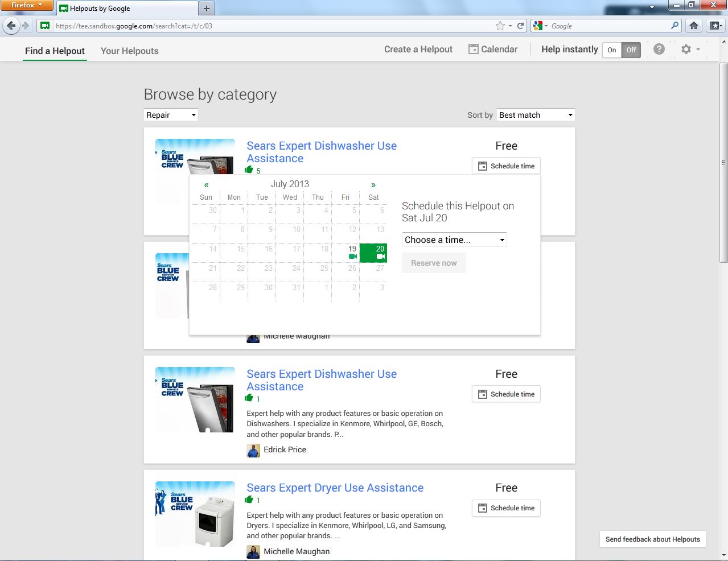Click the URL address bar field

[x=273, y=26]
